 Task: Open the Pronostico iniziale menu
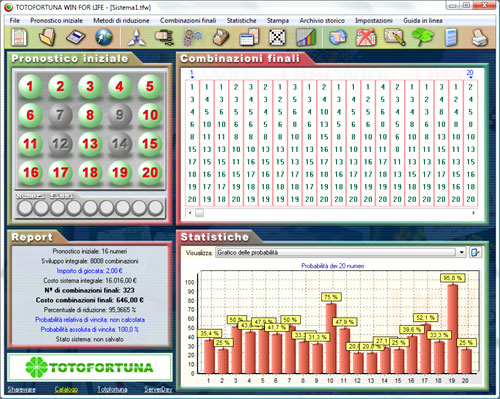56,21
